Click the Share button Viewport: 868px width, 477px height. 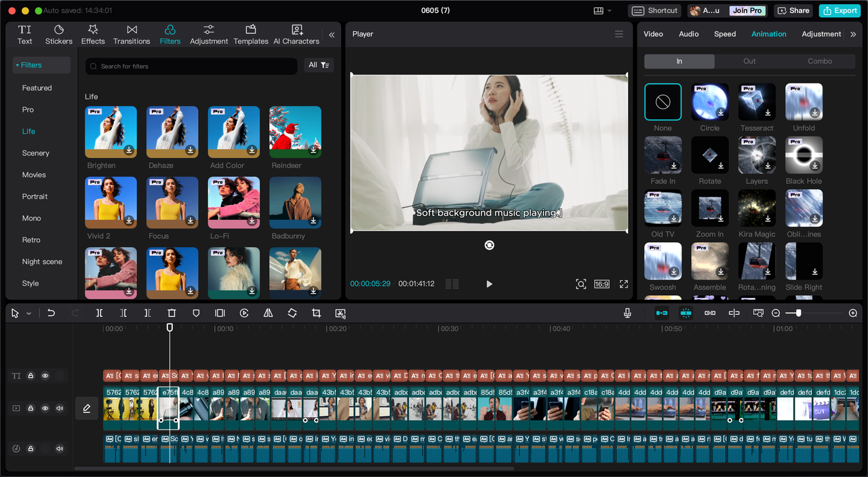click(x=793, y=10)
